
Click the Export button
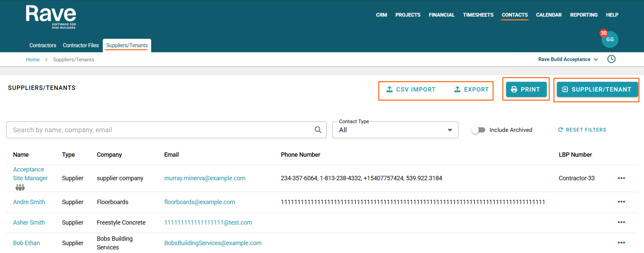(x=471, y=89)
